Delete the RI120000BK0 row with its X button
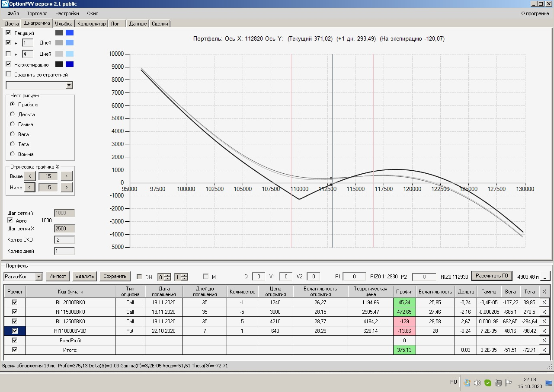The image size is (554, 392). 544,303
